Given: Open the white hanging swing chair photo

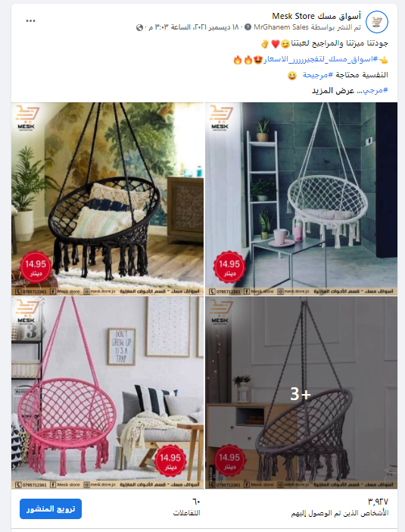Looking at the screenshot, I should (301, 199).
